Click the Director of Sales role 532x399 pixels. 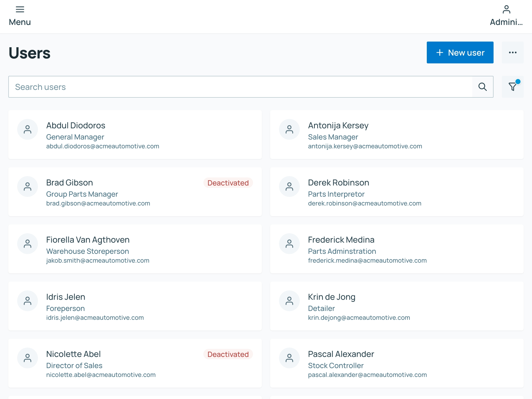pos(74,365)
